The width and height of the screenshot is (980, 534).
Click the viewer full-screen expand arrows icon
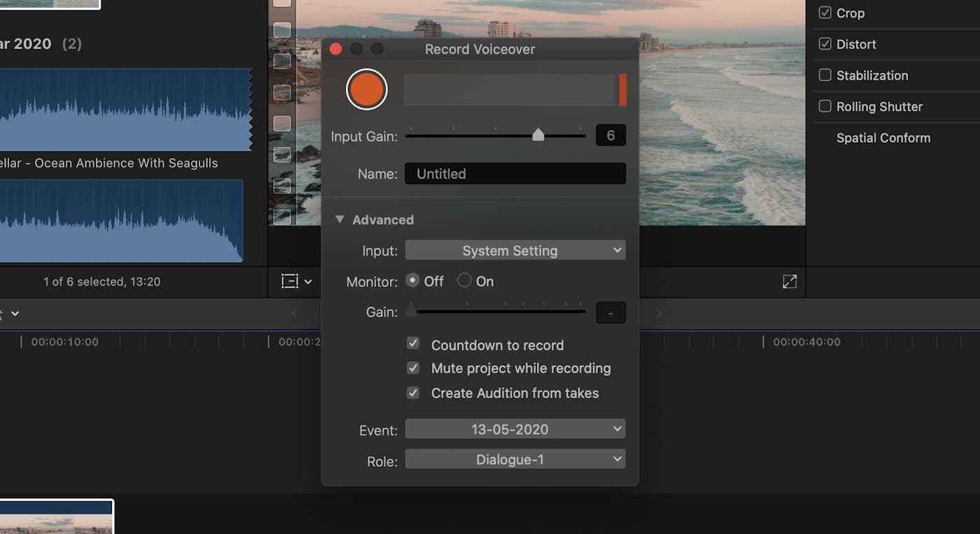click(789, 281)
